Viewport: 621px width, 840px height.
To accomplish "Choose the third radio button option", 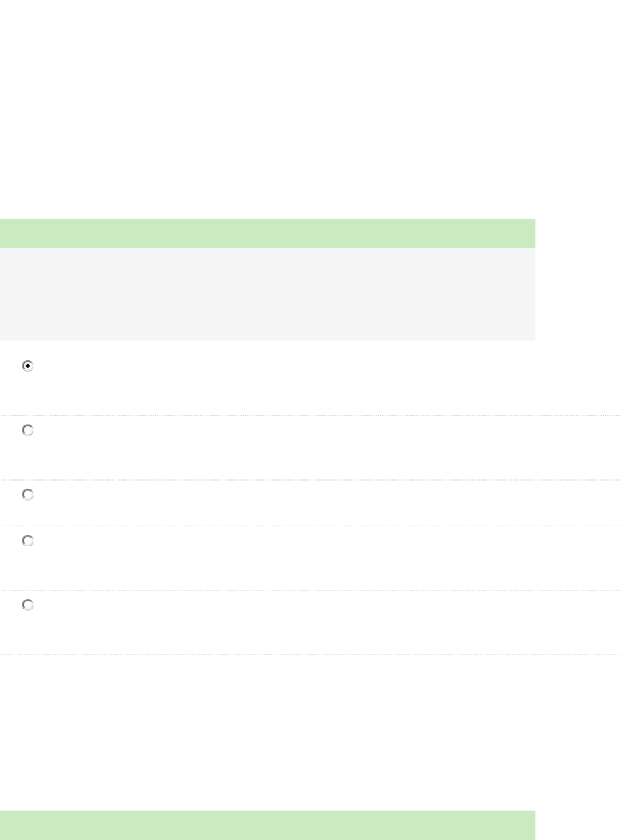I will coord(27,495).
